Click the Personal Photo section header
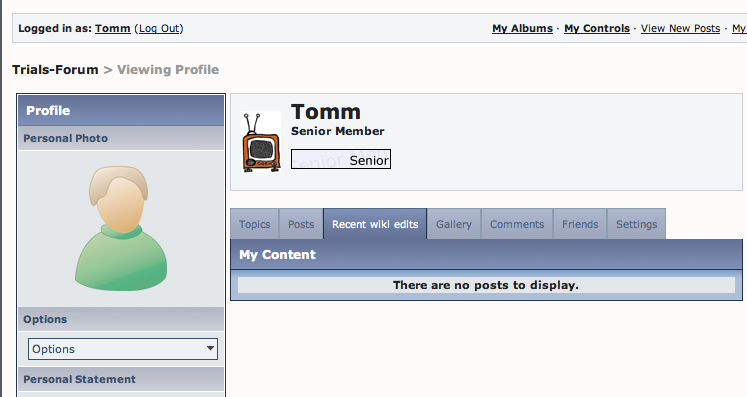This screenshot has height=397, width=747. tap(121, 138)
